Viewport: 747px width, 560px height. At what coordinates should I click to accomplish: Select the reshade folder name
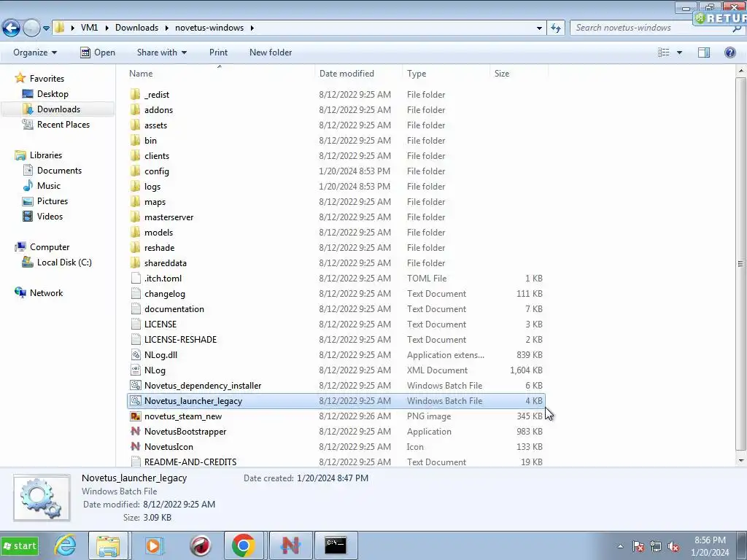pyautogui.click(x=159, y=248)
